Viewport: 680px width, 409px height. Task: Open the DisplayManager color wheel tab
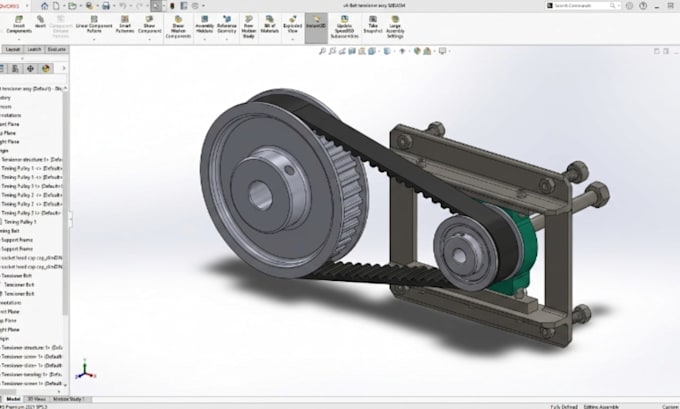tap(46, 69)
